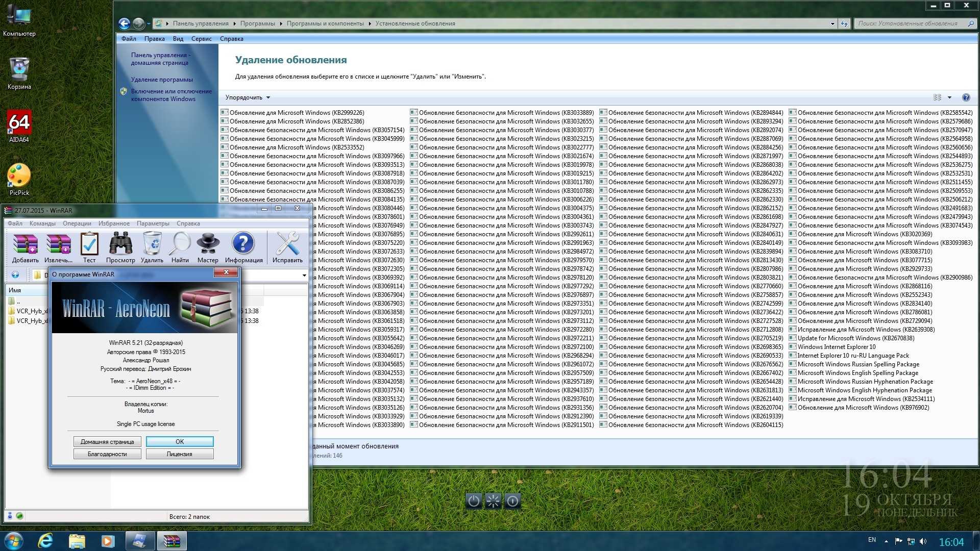
Task: Click the back arrow in Control Panel window
Action: pos(124,23)
